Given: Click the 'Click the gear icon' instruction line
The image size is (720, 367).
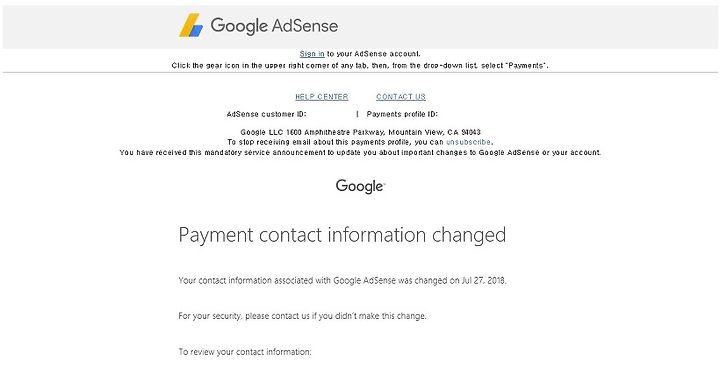Looking at the screenshot, I should click(x=360, y=66).
